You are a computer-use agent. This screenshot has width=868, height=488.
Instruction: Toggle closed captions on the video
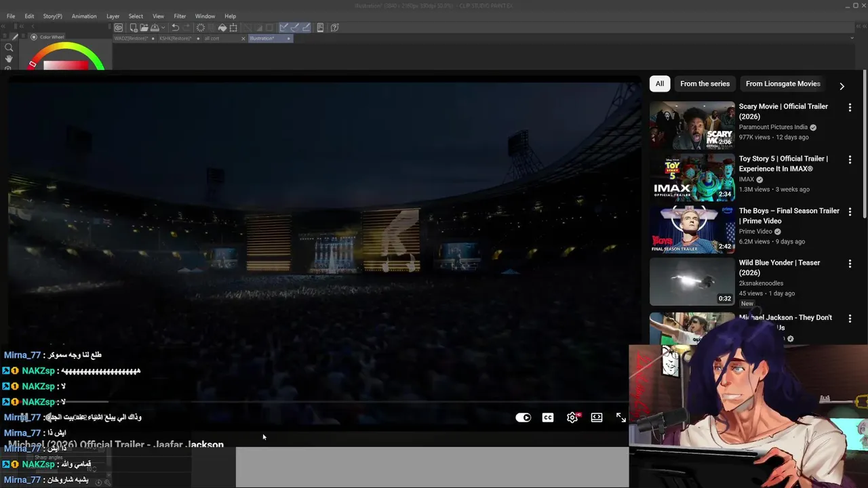click(x=548, y=418)
